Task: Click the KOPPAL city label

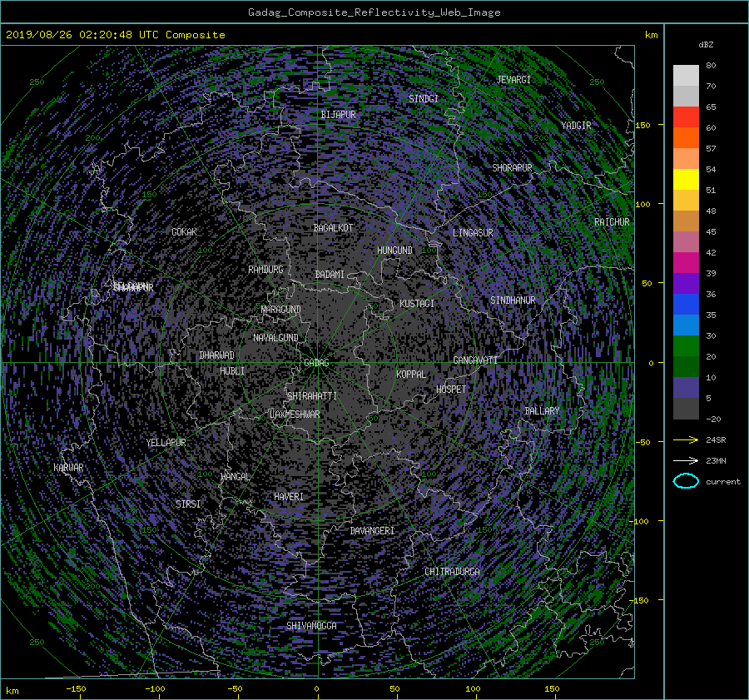Action: click(411, 375)
